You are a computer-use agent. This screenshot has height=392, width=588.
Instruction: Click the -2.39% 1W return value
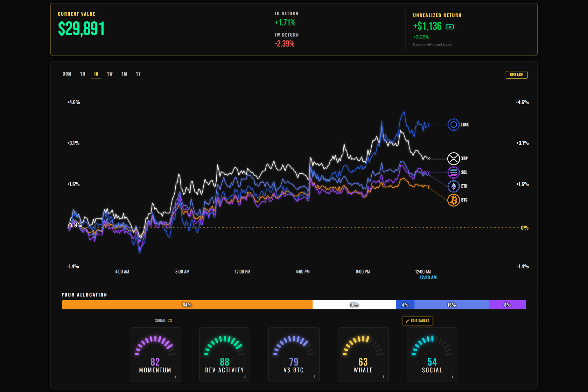[x=285, y=44]
